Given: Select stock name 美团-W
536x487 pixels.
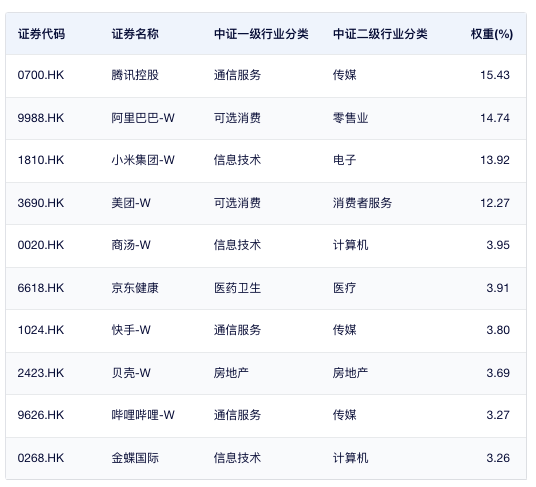Looking at the screenshot, I should pyautogui.click(x=131, y=203).
